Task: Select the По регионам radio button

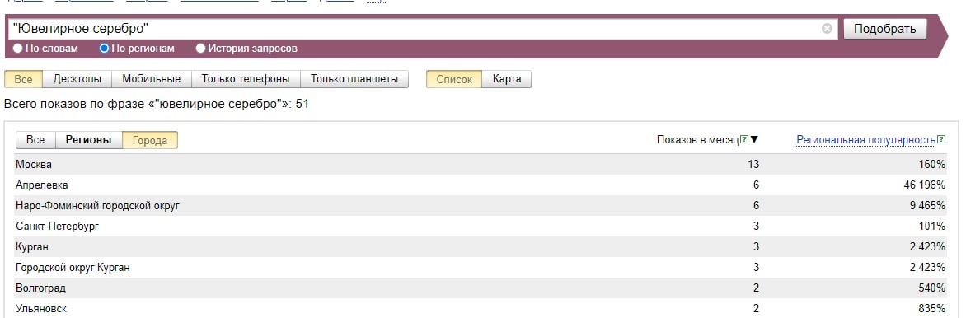Action: coord(105,48)
